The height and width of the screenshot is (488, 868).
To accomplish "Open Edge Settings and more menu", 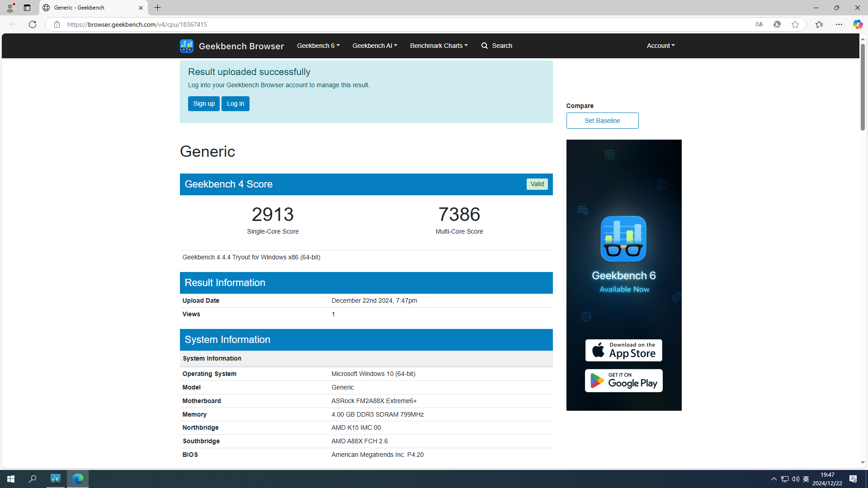I will pos(839,24).
